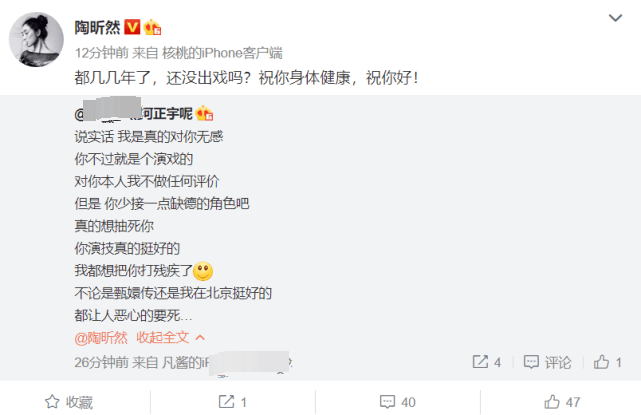Viewport: 641px width, 415px height.
Task: Click the 26分钟前 timestamp of the quoted post
Action: (x=101, y=363)
